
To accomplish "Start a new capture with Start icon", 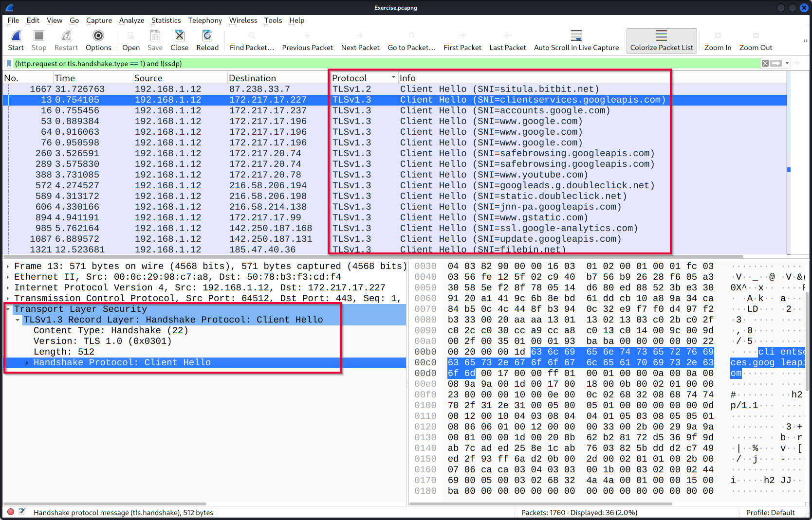I will point(16,40).
